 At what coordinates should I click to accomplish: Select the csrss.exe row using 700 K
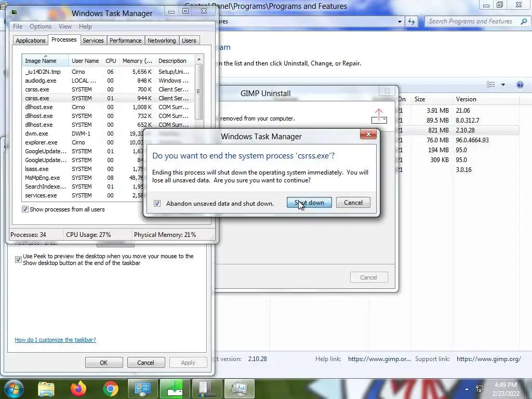(x=109, y=89)
